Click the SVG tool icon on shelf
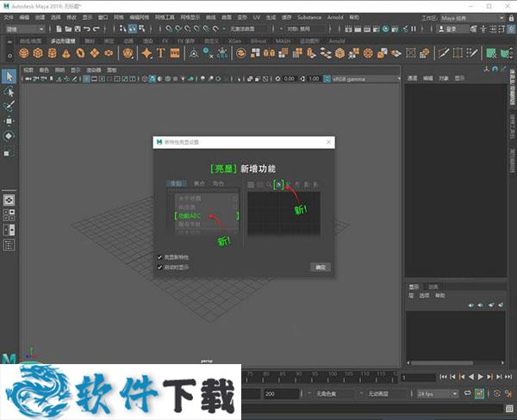The height and width of the screenshot is (420, 517). click(175, 53)
